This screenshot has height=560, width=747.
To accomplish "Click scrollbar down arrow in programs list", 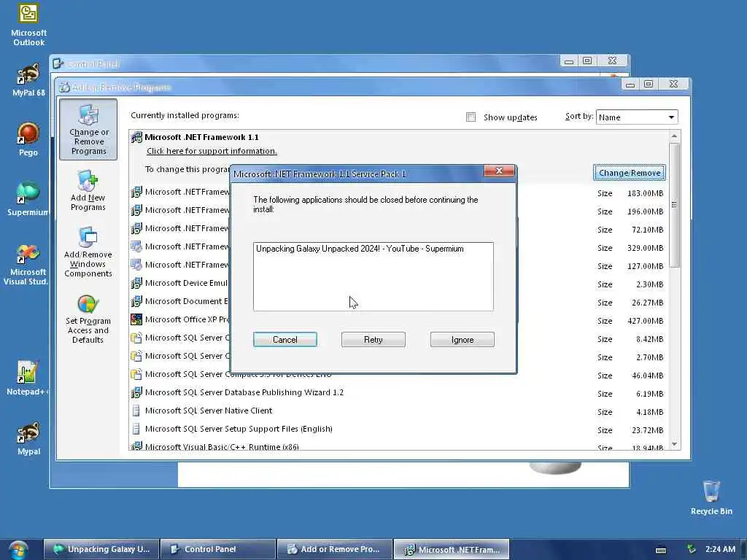I will (674, 444).
